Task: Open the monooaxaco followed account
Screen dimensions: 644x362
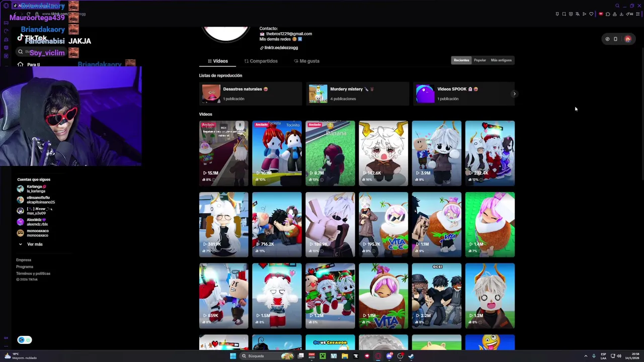Action: (x=33, y=233)
